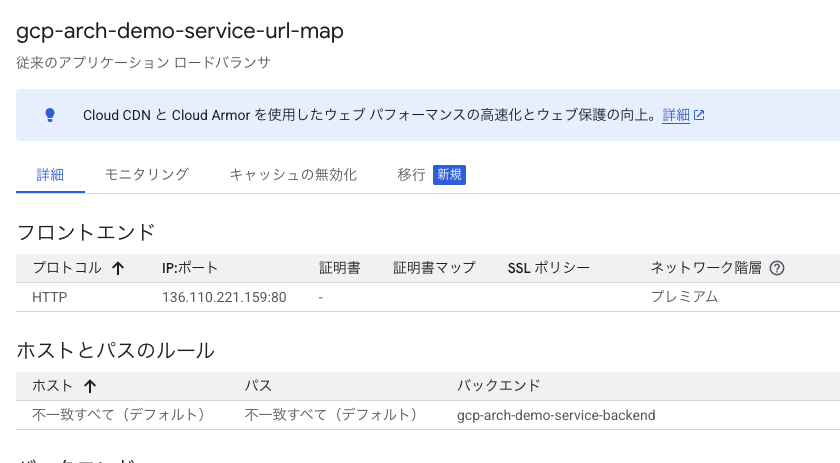Click the gcp-arch-demo-service-url-map page title
This screenshot has height=463, width=840.
coord(180,31)
